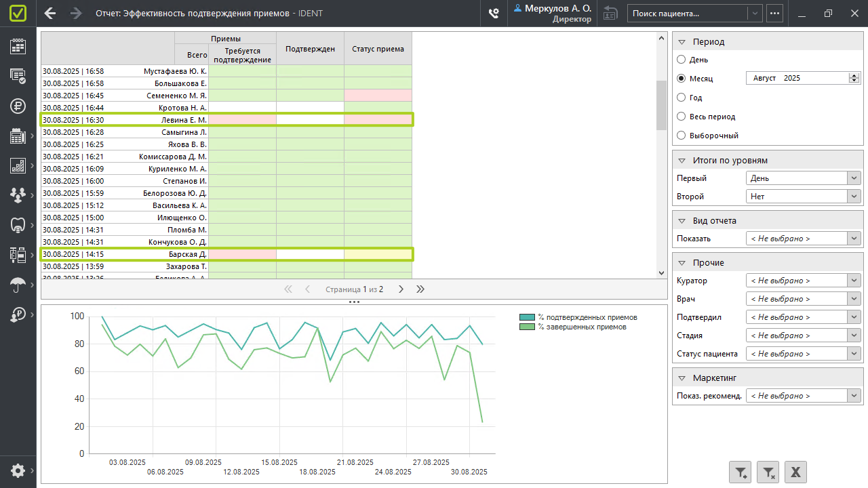
Task: Open the Врач filter dropdown
Action: coord(854,299)
